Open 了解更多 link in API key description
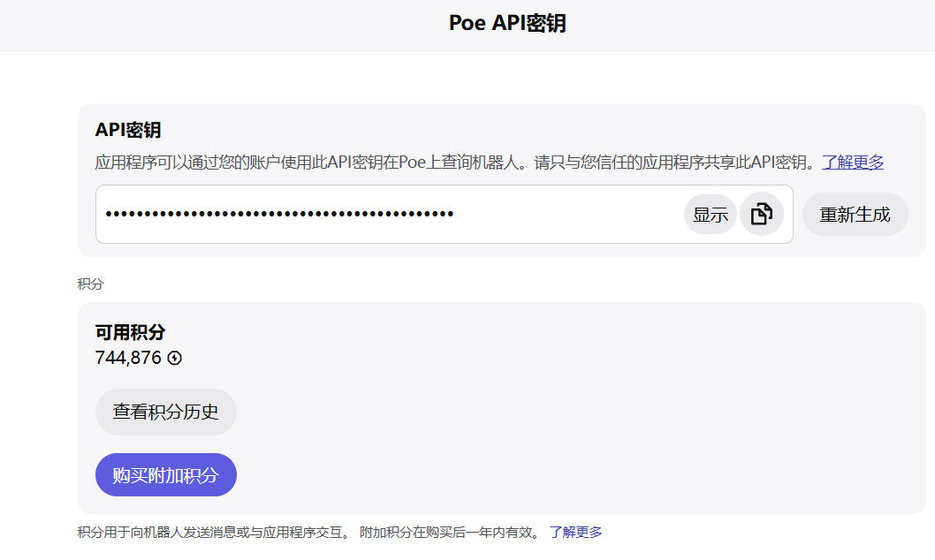Image resolution: width=935 pixels, height=560 pixels. (x=853, y=162)
